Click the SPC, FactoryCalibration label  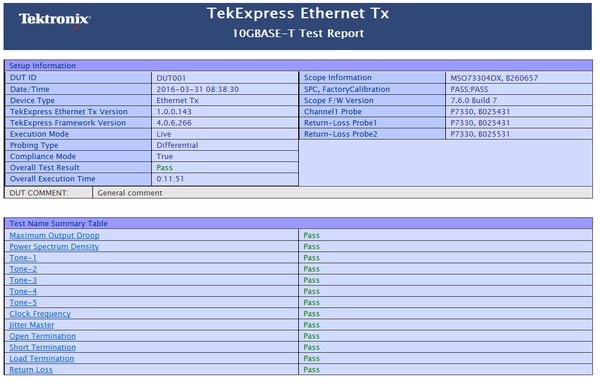click(x=347, y=89)
